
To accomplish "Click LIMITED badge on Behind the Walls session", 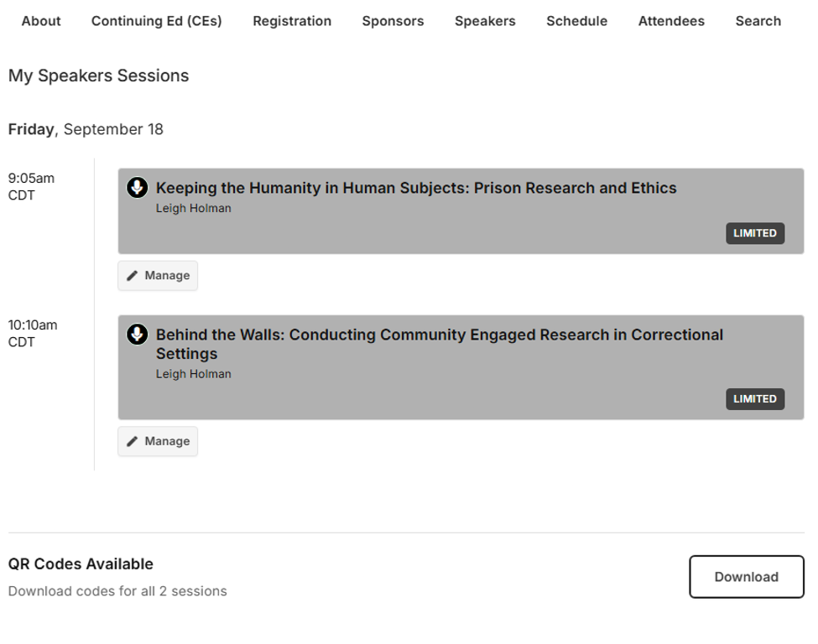I will click(x=755, y=399).
